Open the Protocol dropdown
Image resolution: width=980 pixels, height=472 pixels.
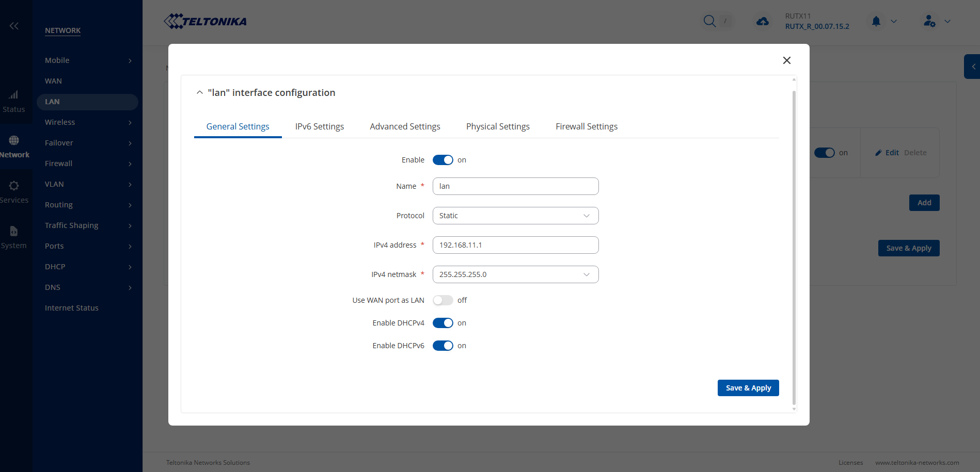tap(515, 216)
